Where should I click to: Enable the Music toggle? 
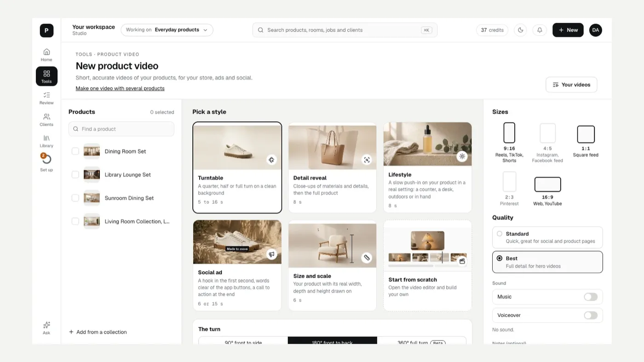tap(591, 297)
